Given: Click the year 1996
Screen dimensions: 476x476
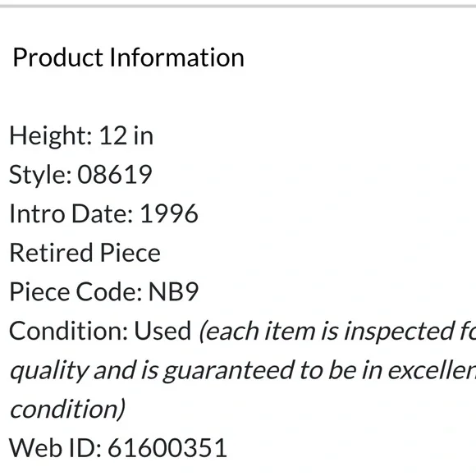Looking at the screenshot, I should [x=169, y=213].
